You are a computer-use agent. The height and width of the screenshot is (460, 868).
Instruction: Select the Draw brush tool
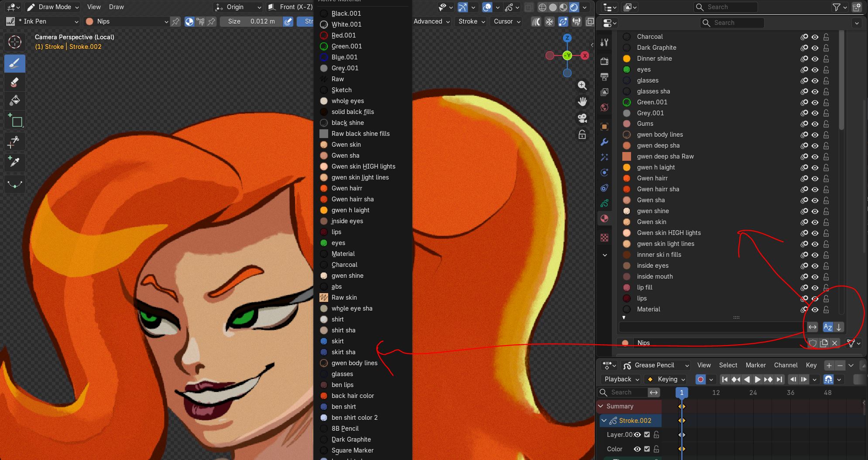click(x=15, y=63)
